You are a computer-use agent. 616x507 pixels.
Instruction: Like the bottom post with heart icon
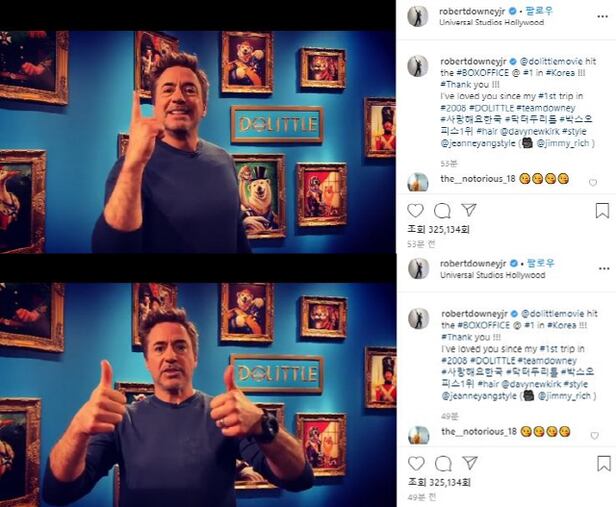point(416,463)
